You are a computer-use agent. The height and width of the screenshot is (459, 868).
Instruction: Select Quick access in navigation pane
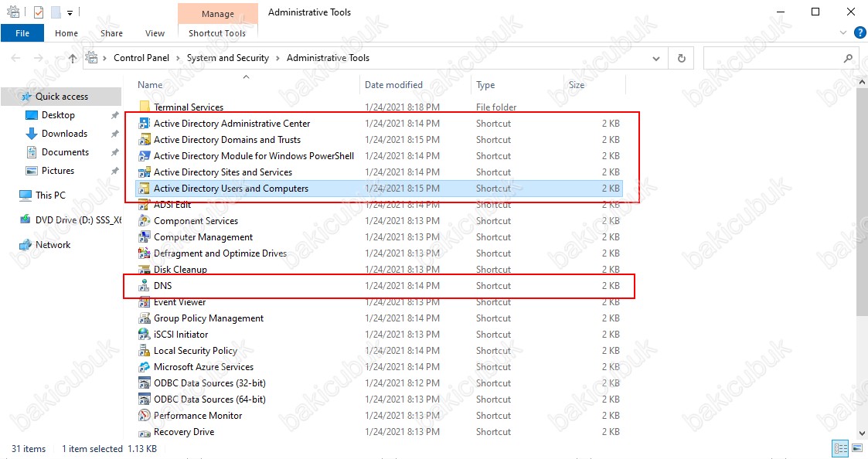point(61,97)
